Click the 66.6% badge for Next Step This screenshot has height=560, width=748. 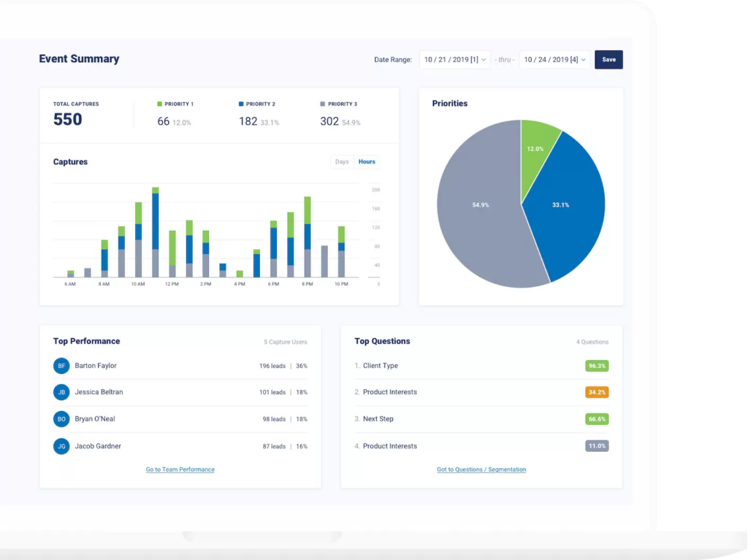pyautogui.click(x=597, y=419)
